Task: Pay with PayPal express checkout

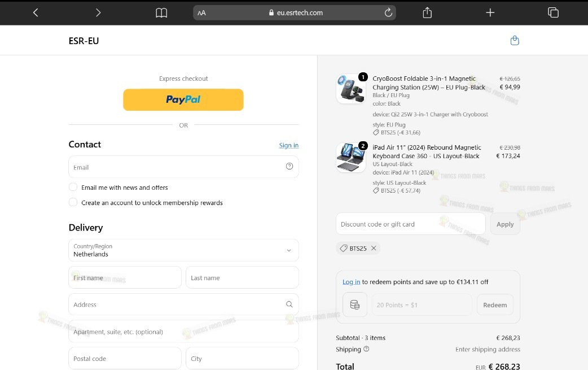Action: (183, 99)
